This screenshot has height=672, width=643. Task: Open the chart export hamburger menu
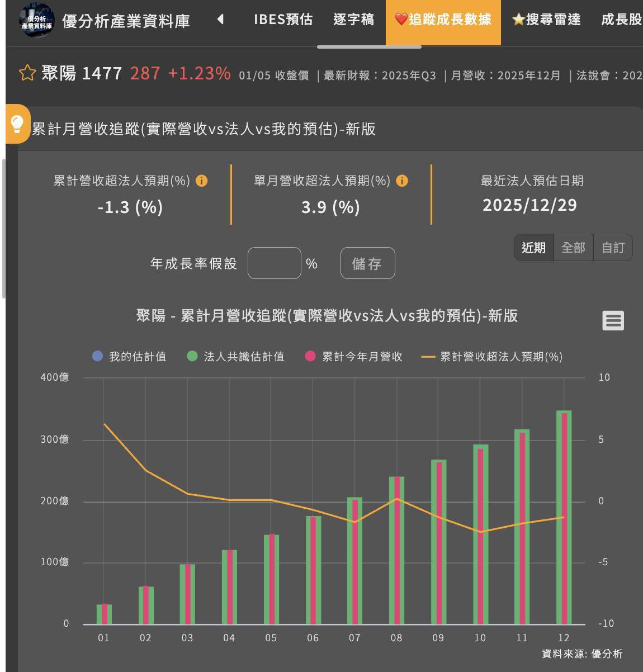click(613, 319)
